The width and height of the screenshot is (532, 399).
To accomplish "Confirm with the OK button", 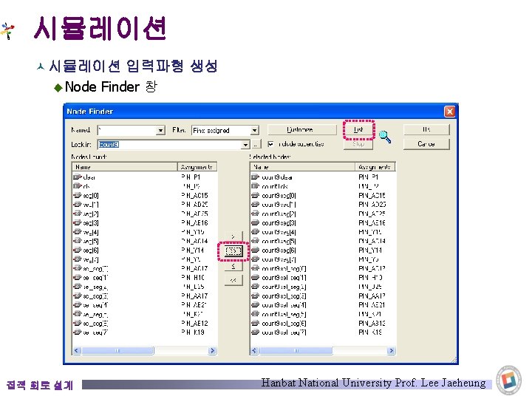I will tap(426, 129).
